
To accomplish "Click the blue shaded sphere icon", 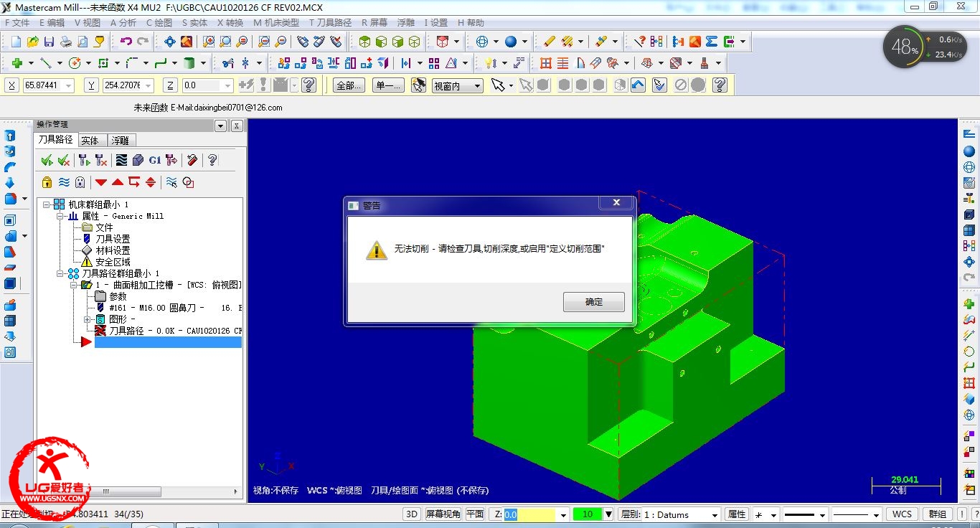I will tap(512, 42).
